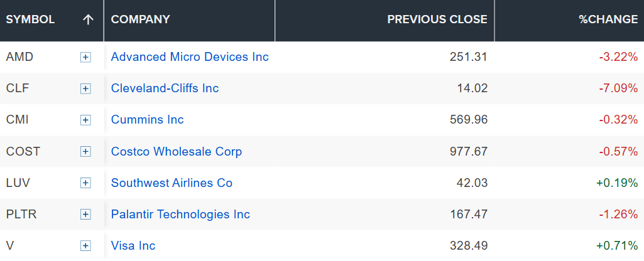This screenshot has height=261, width=644.
Task: Sort by Symbol column header
Action: point(30,19)
